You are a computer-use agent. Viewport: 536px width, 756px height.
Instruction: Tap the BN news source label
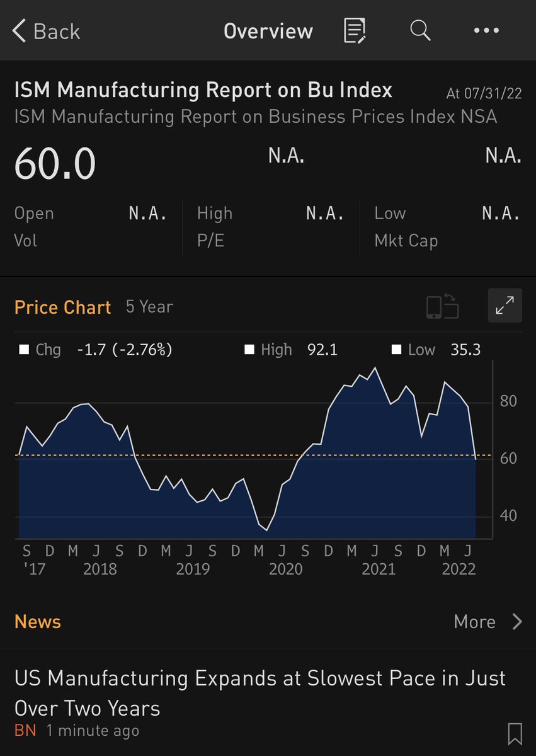(25, 731)
